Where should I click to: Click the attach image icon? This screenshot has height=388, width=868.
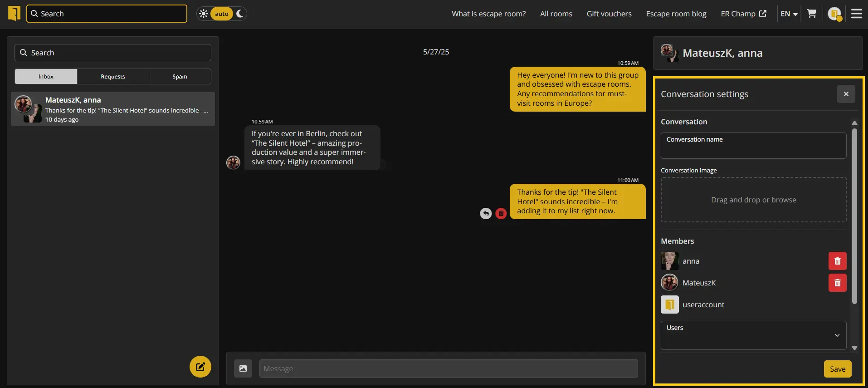point(243,368)
